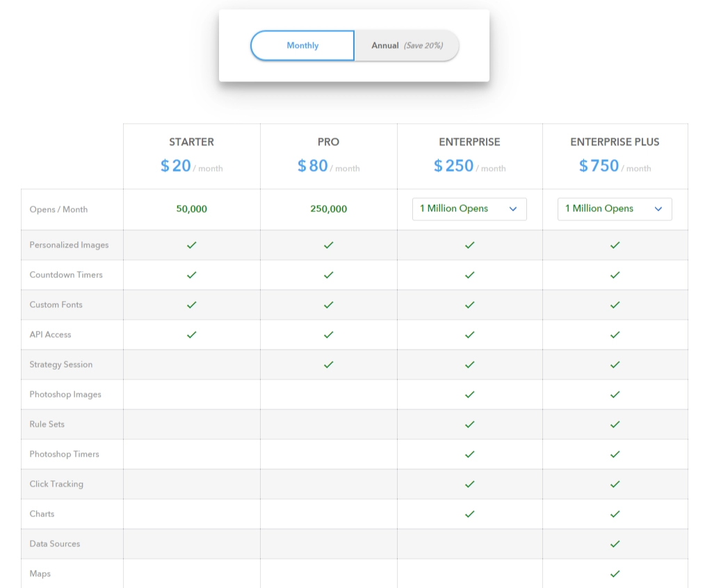Click the Maps checkmark under Enterprise Plus
Image resolution: width=705 pixels, height=588 pixels.
(615, 573)
